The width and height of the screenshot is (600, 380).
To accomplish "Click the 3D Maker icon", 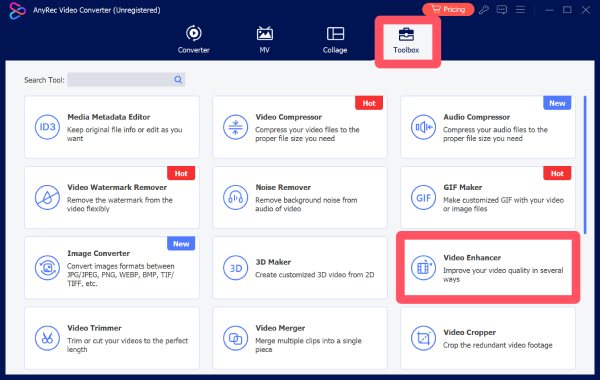I will (x=235, y=268).
